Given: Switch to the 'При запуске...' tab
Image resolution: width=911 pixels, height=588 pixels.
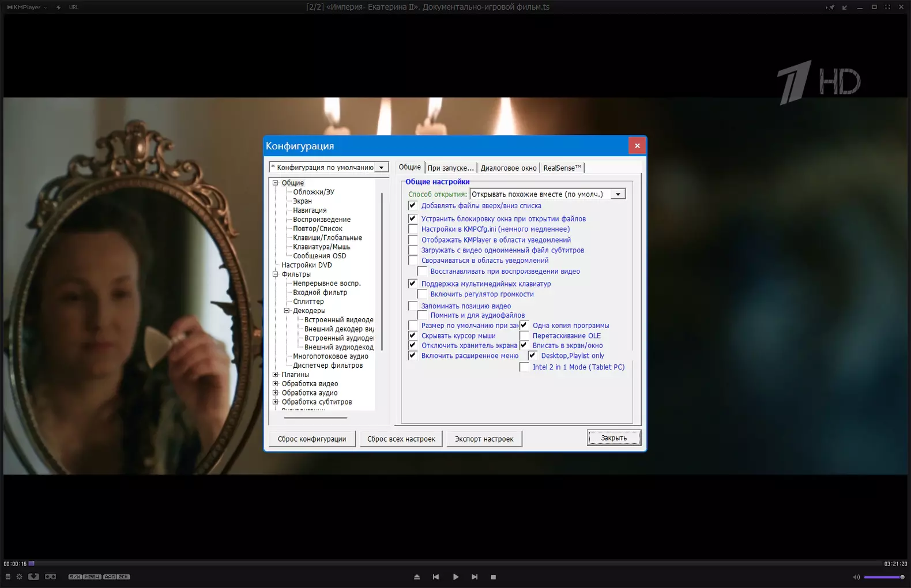Looking at the screenshot, I should pyautogui.click(x=451, y=168).
